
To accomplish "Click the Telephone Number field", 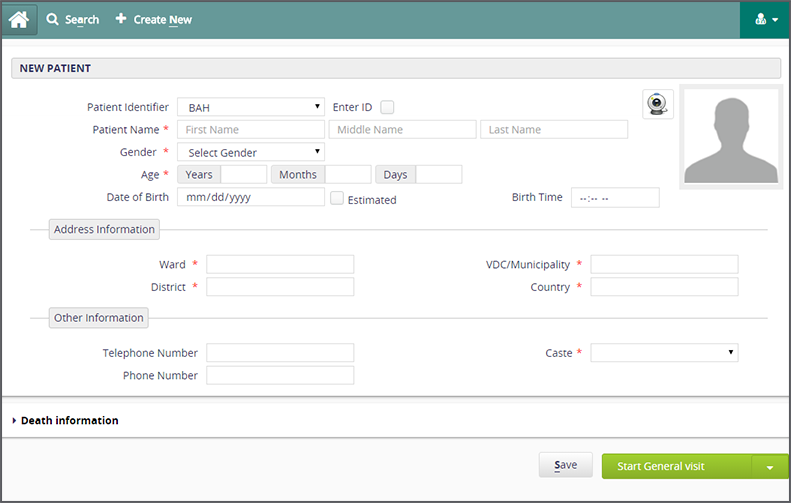I will coord(280,353).
